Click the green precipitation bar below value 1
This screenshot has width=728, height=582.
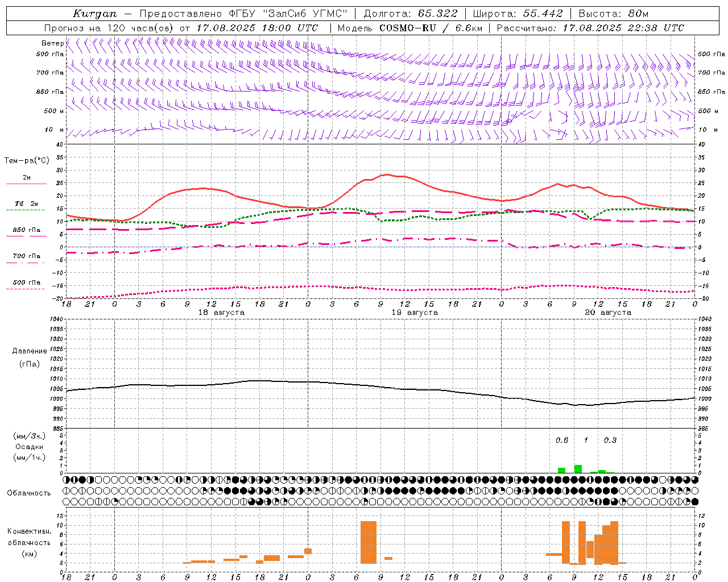click(578, 469)
